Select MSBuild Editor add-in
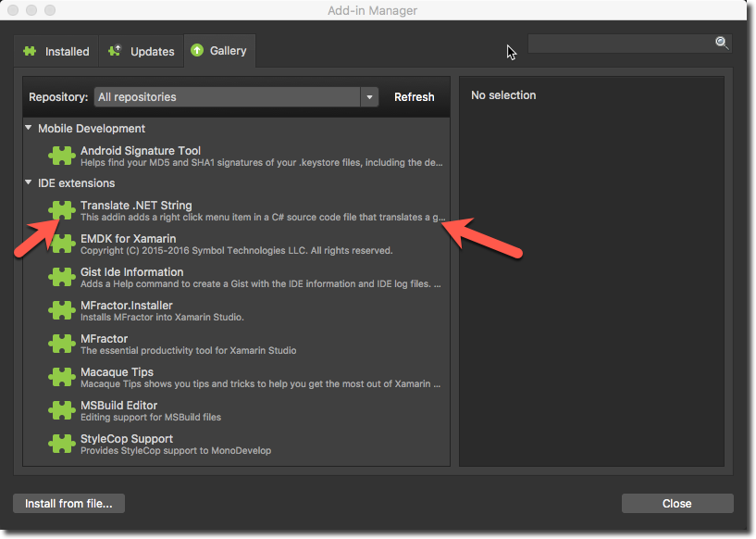Image resolution: width=756 pixels, height=539 pixels. click(236, 410)
